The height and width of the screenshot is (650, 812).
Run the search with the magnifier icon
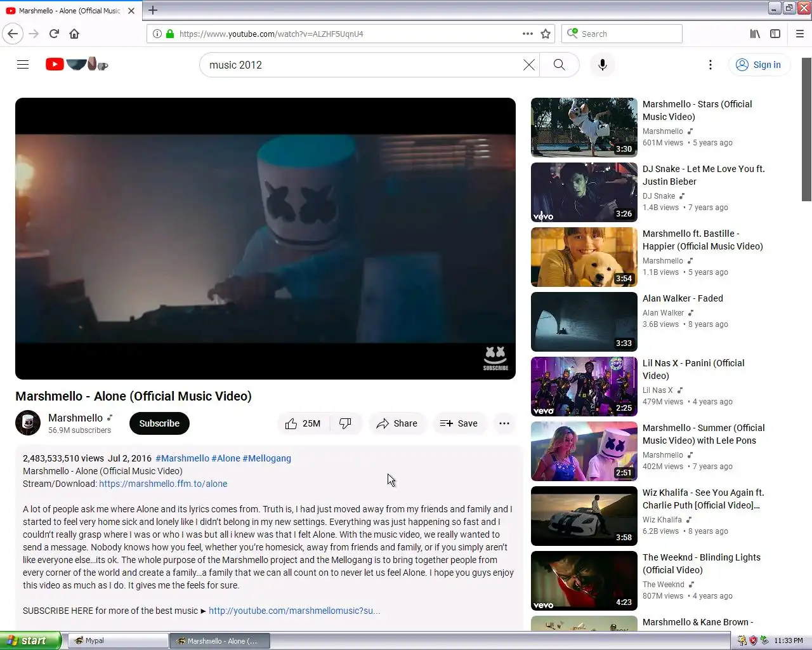tap(559, 65)
